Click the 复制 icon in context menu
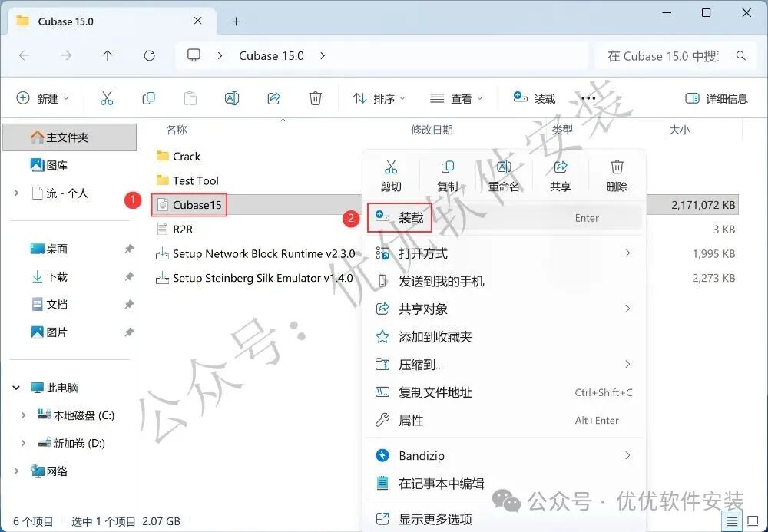768x532 pixels. coord(448,167)
